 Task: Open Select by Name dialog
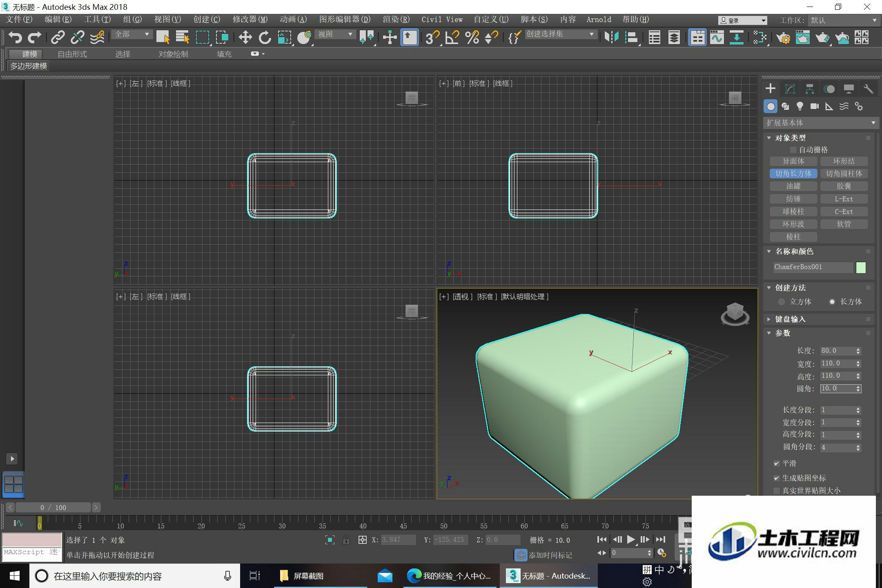click(x=183, y=38)
